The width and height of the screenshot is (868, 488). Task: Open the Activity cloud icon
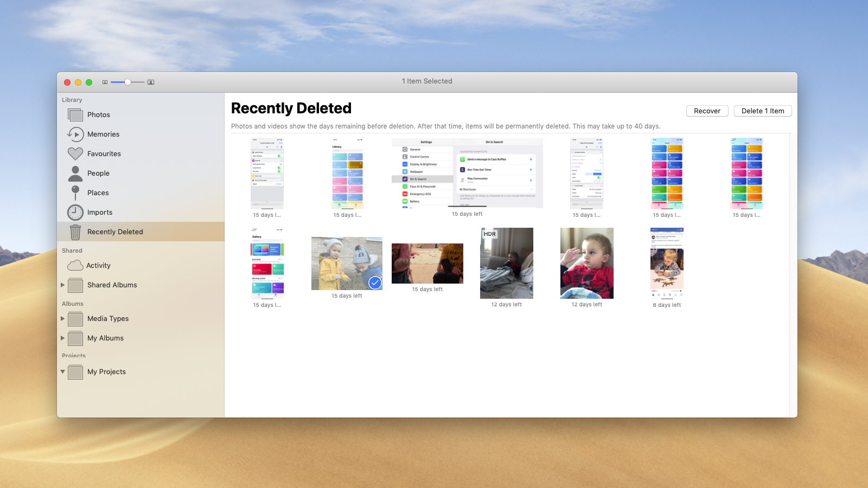pos(75,266)
